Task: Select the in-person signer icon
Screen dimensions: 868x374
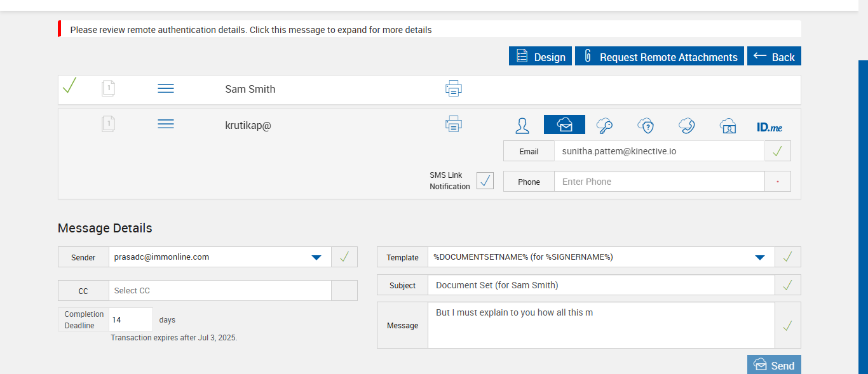Action: pyautogui.click(x=522, y=125)
